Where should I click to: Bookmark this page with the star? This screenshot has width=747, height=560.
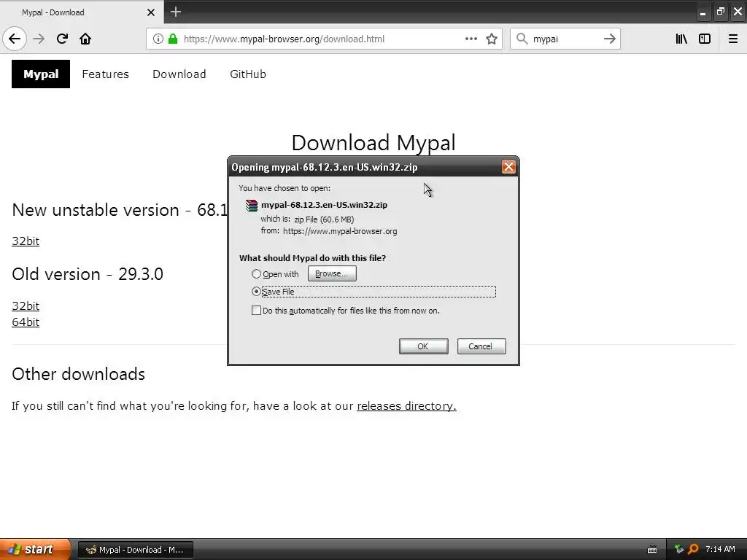tap(492, 39)
